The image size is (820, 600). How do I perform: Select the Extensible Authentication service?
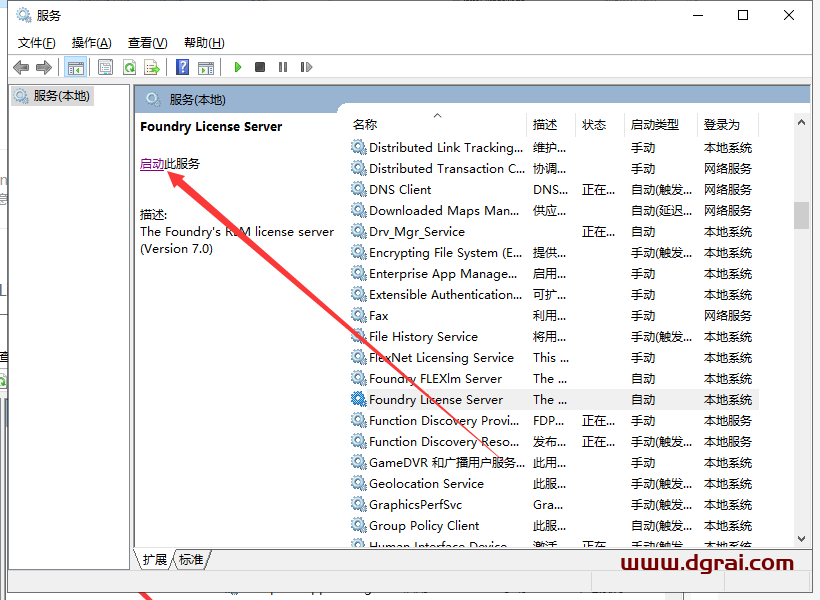[553, 295]
